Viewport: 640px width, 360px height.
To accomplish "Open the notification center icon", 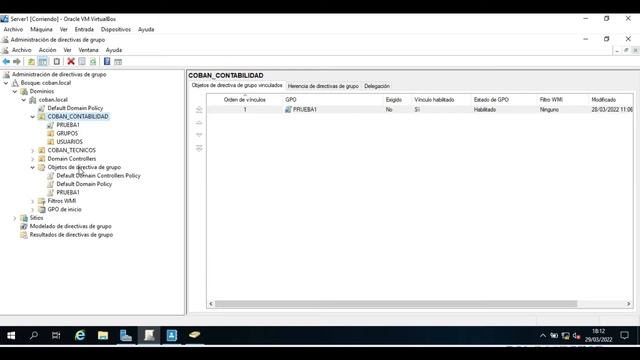I will [624, 336].
